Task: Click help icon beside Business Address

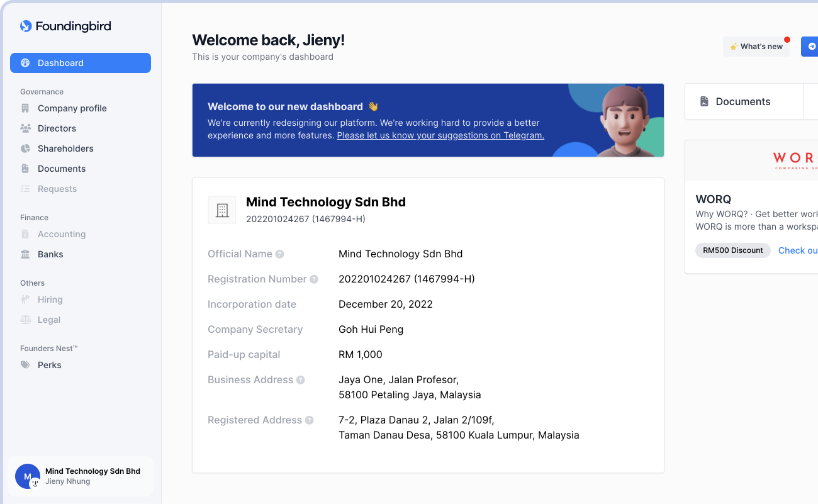Action: click(x=301, y=380)
